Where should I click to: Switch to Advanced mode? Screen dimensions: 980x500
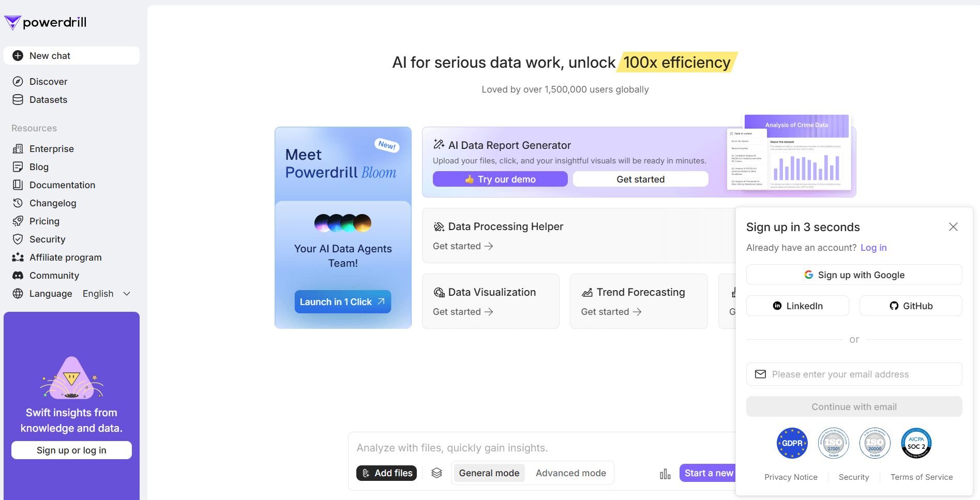570,473
